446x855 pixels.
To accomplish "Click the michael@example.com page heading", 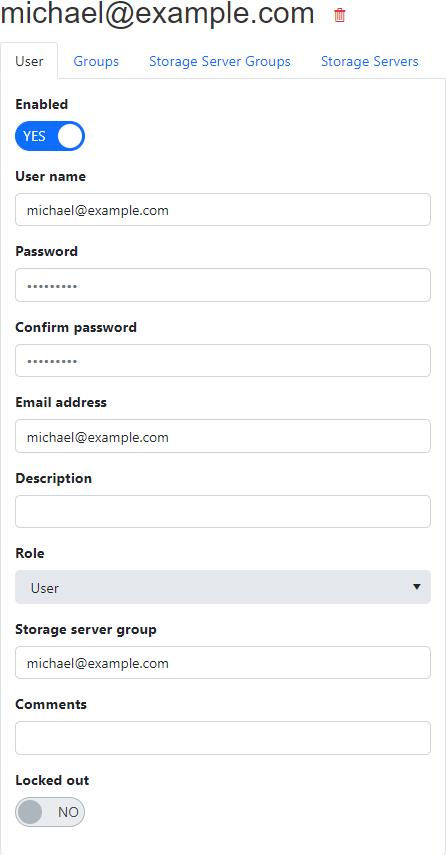I will pyautogui.click(x=158, y=14).
